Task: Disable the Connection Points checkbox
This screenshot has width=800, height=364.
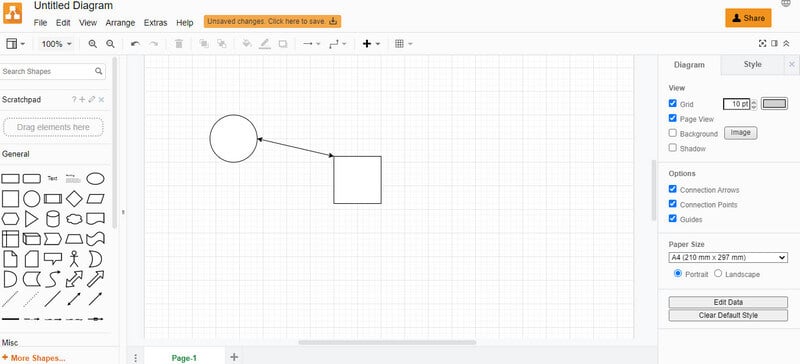Action: (672, 204)
